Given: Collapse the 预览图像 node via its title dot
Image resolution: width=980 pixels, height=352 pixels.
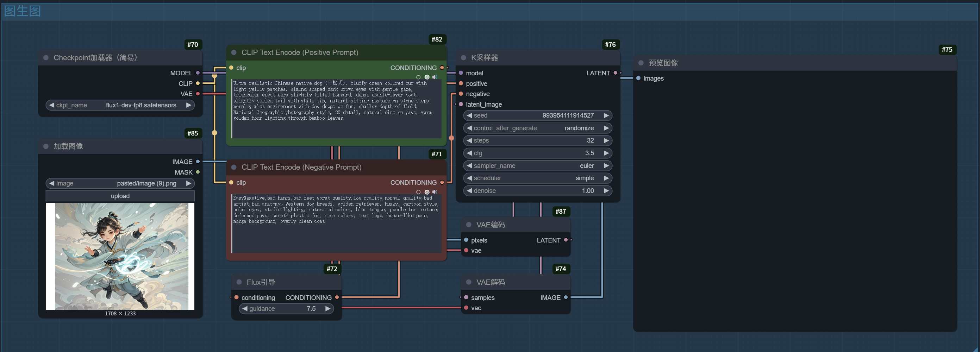Looking at the screenshot, I should (641, 63).
